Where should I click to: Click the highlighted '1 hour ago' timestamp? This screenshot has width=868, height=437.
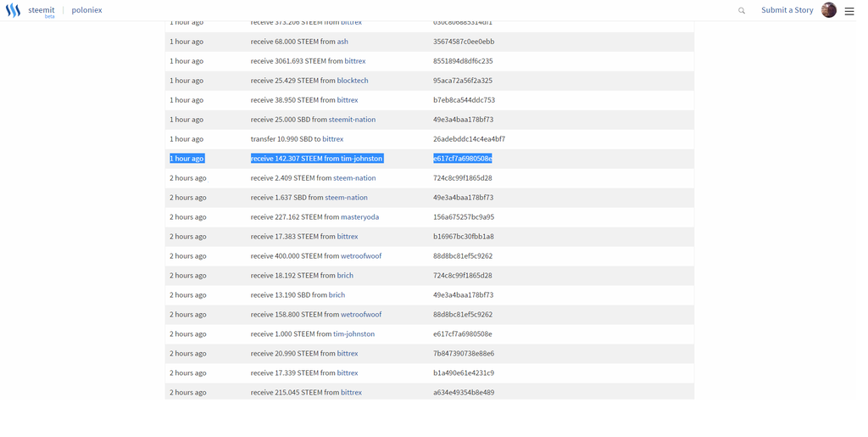point(186,159)
